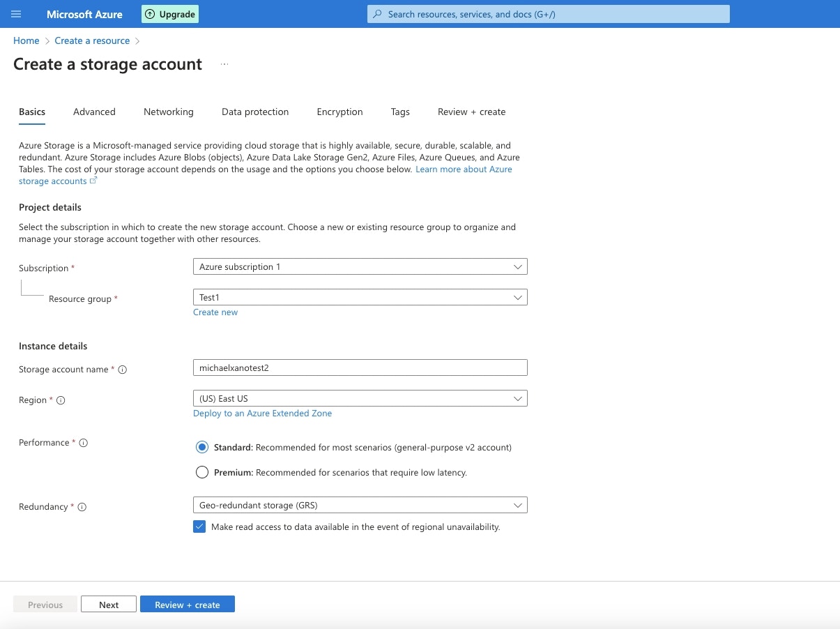Show info tooltip for Storage account name

[x=123, y=370]
